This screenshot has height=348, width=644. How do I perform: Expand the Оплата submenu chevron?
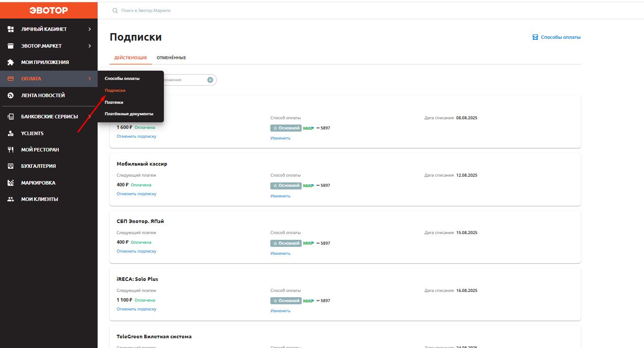[90, 79]
